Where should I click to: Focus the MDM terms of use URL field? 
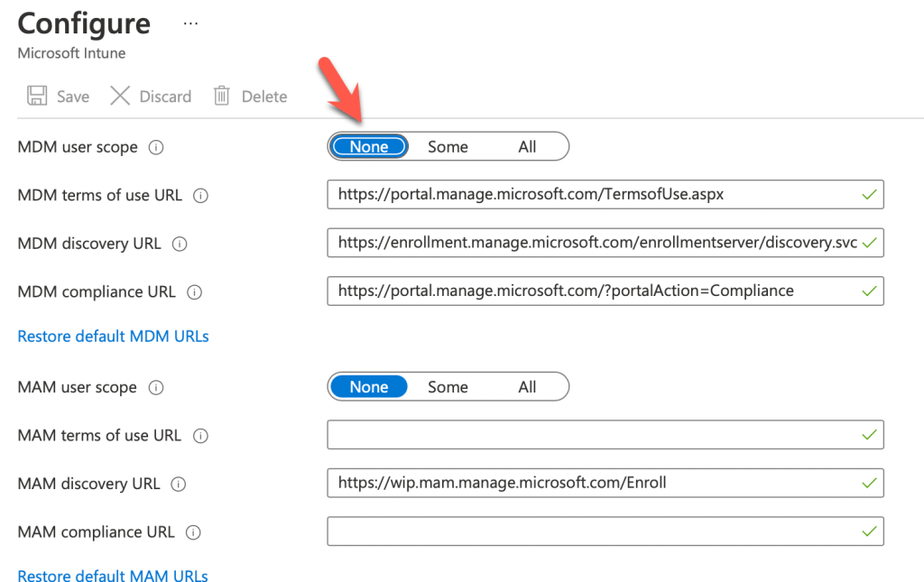pos(596,194)
